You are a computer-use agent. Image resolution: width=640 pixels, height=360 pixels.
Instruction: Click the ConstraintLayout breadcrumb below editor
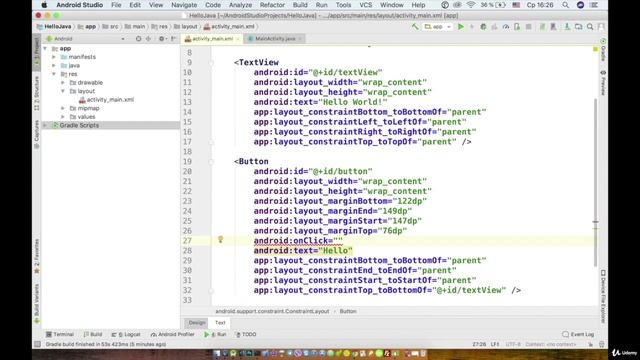(x=272, y=311)
